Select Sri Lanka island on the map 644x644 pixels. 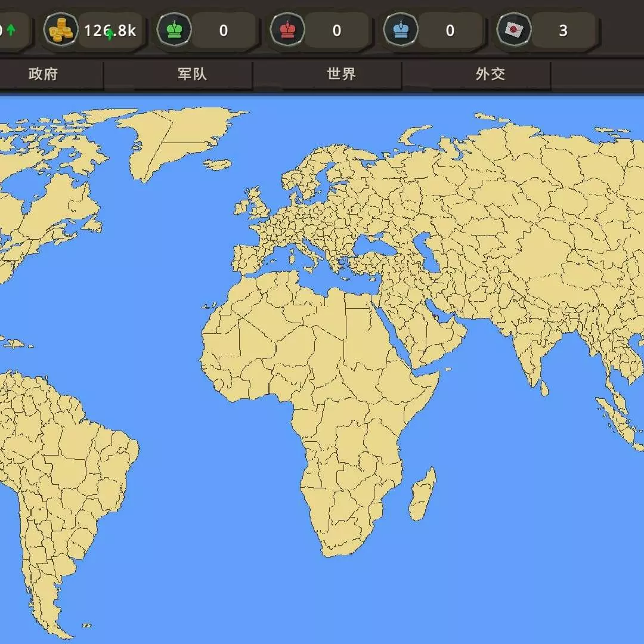coord(544,389)
